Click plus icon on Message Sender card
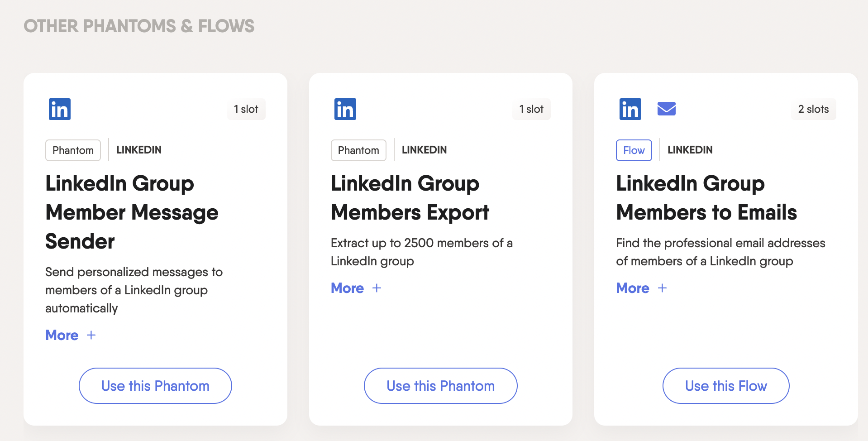Screen dimensions: 868x441 [x=91, y=335]
